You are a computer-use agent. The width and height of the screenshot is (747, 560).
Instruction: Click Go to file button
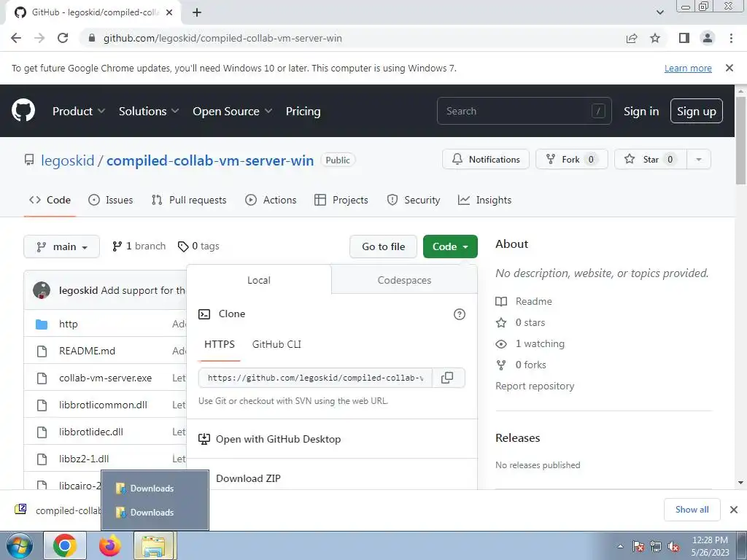[x=383, y=246]
